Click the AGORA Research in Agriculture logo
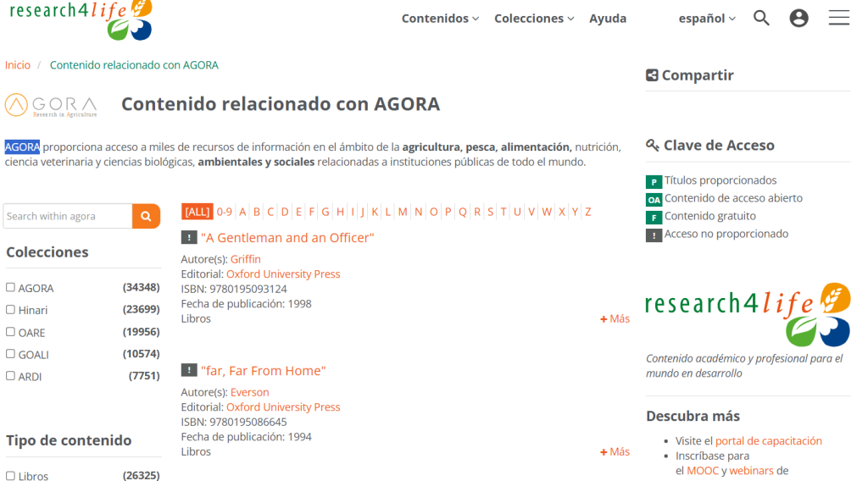Image resolution: width=868 pixels, height=481 pixels. [x=51, y=105]
